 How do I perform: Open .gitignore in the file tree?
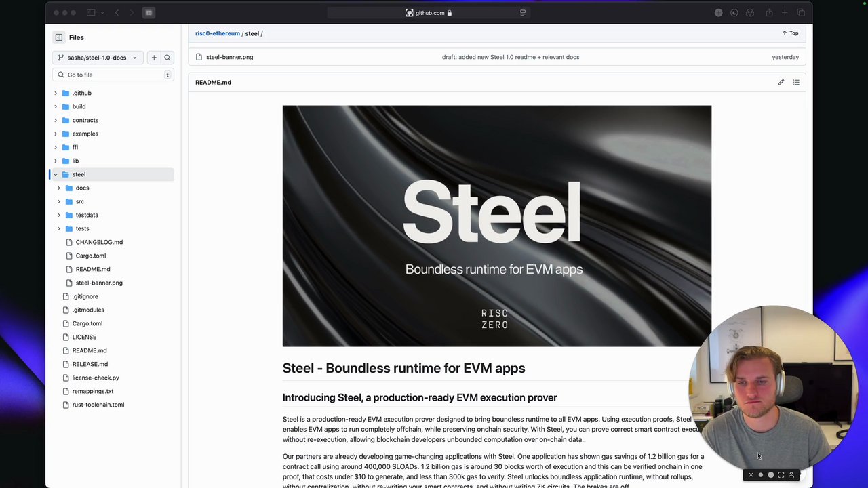point(85,296)
